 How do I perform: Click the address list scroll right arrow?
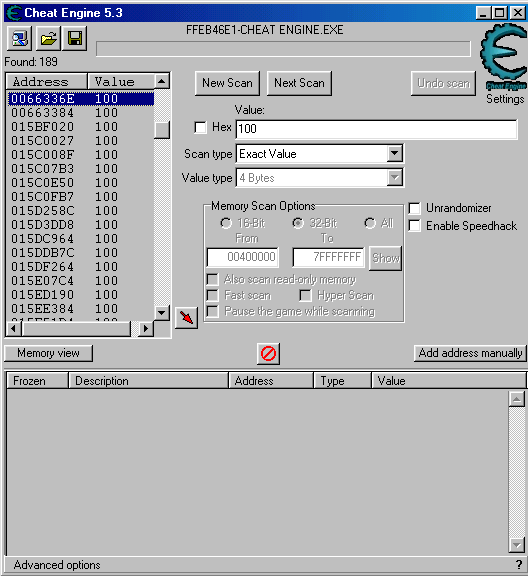point(146,328)
